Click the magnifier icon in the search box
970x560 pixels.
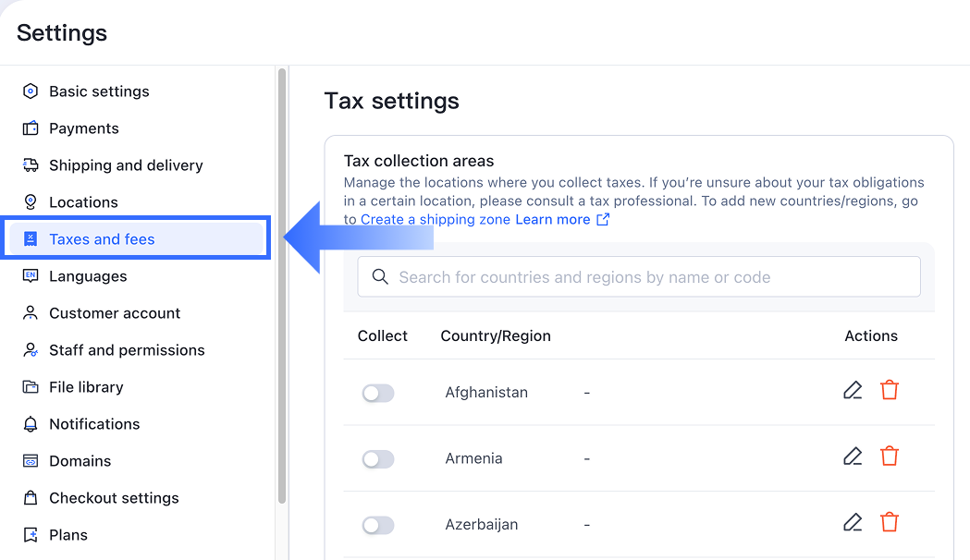pyautogui.click(x=379, y=277)
